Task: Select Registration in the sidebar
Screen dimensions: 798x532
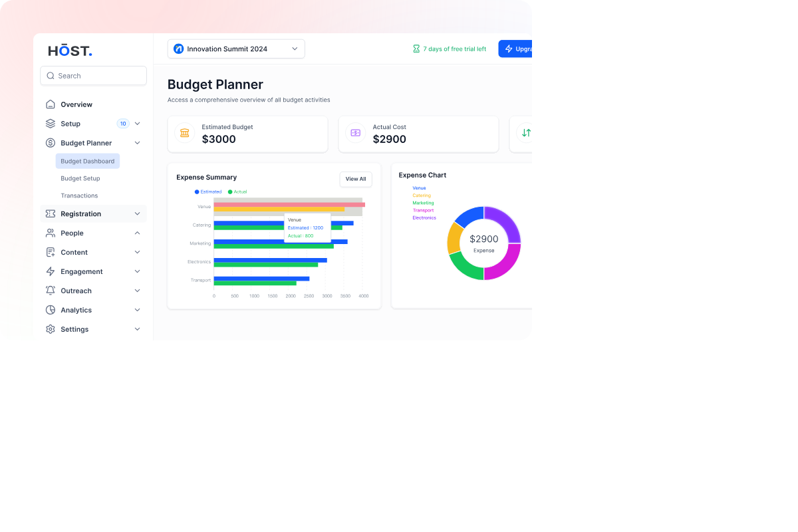Action: click(x=93, y=213)
